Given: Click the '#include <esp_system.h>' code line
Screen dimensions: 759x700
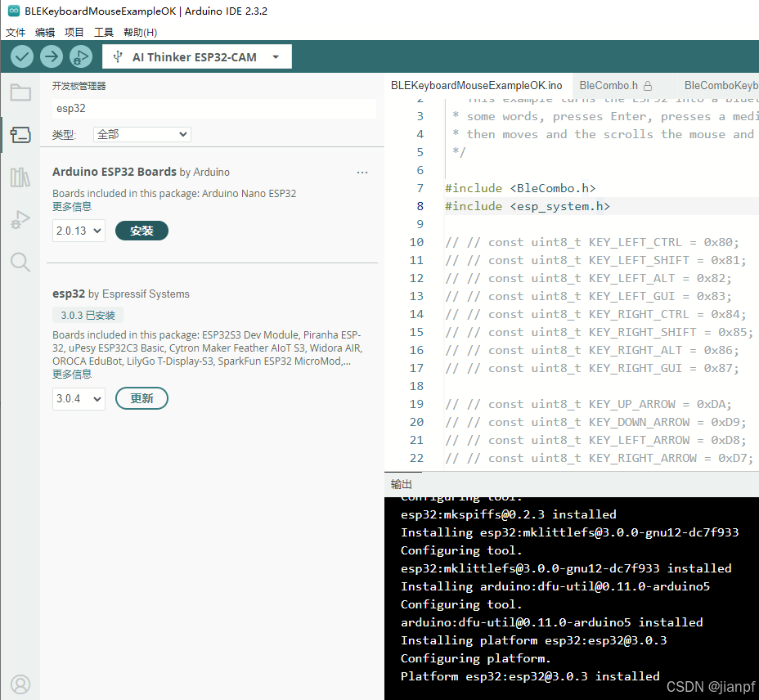Looking at the screenshot, I should click(x=528, y=206).
